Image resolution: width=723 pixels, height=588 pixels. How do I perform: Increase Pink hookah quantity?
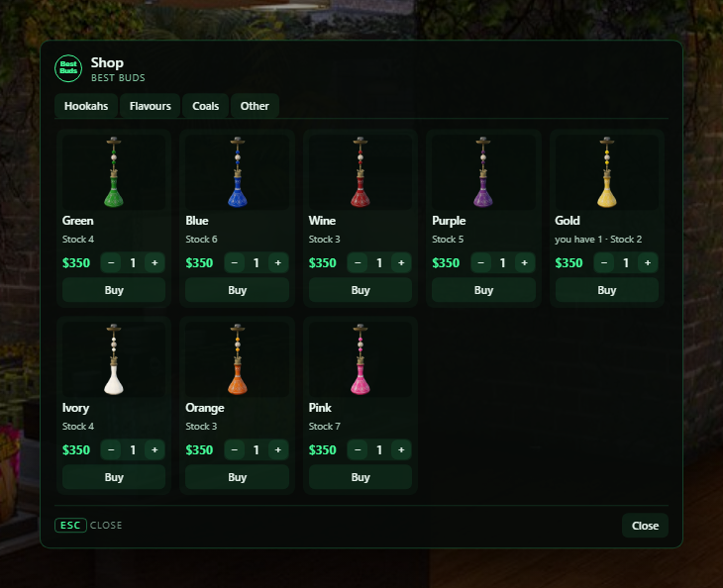[401, 449]
